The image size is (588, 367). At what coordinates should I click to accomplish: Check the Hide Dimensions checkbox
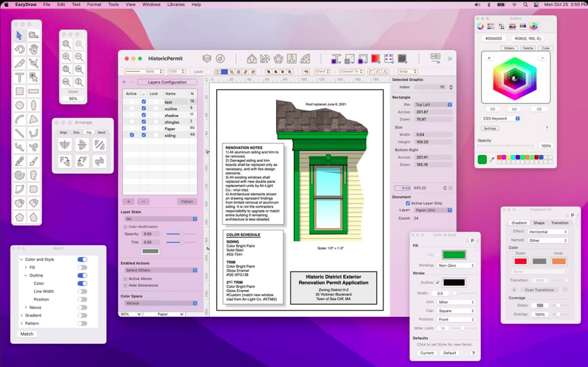click(x=125, y=286)
